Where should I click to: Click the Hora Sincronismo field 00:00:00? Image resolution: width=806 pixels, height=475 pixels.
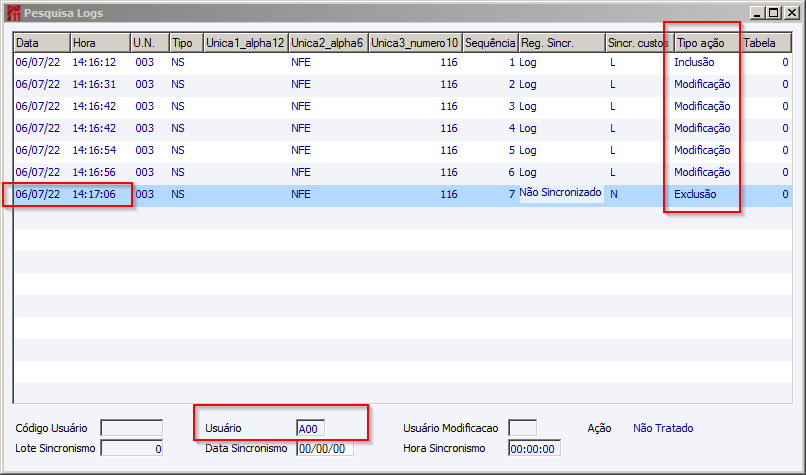(534, 448)
